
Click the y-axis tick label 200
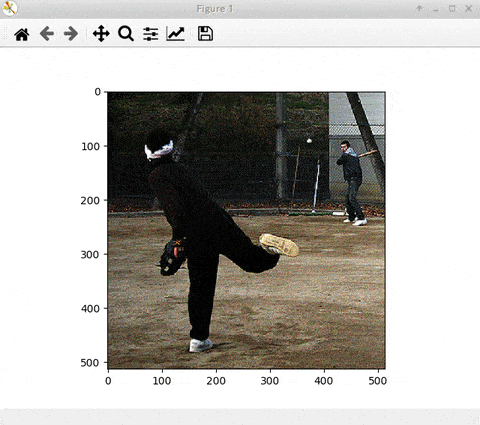90,201
